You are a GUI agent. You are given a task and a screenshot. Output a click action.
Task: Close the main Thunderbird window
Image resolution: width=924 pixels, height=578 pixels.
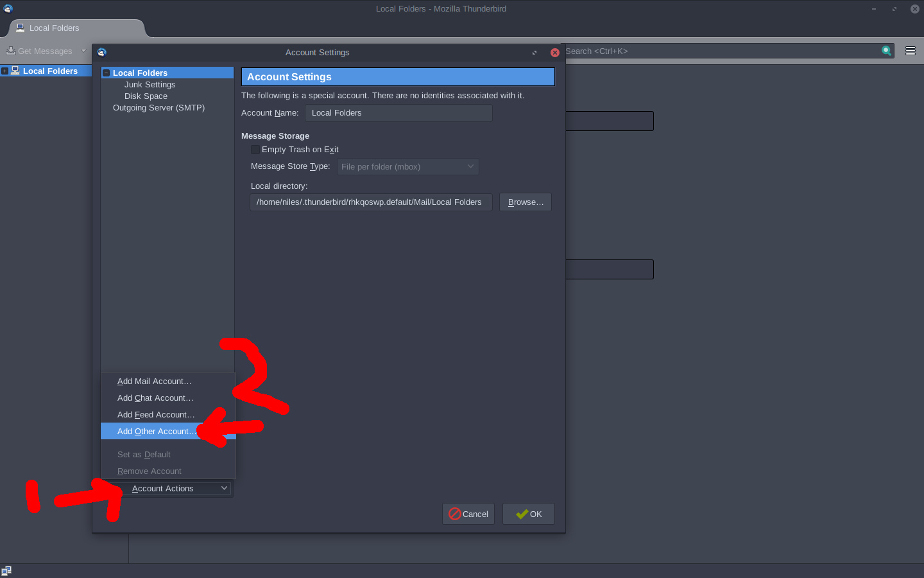tap(915, 9)
